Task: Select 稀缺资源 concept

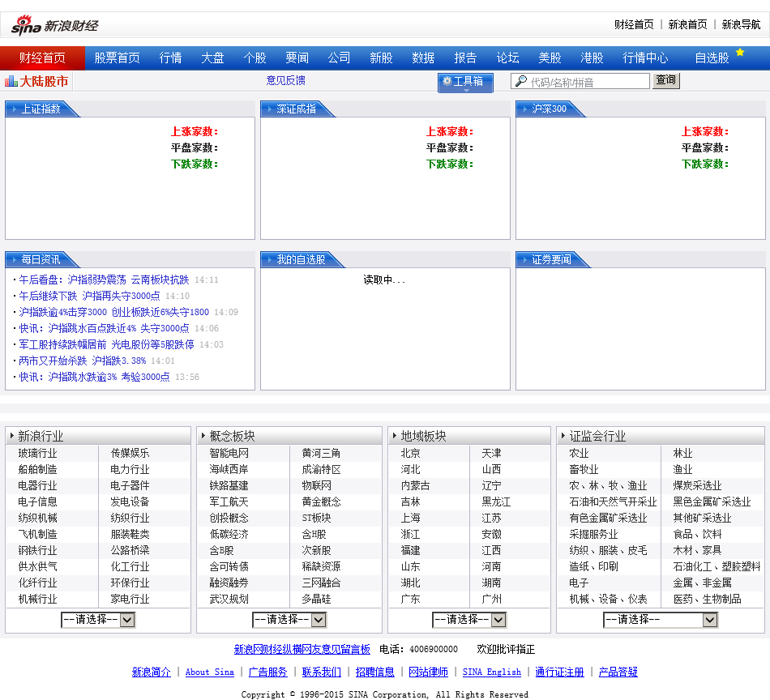Action: [321, 566]
